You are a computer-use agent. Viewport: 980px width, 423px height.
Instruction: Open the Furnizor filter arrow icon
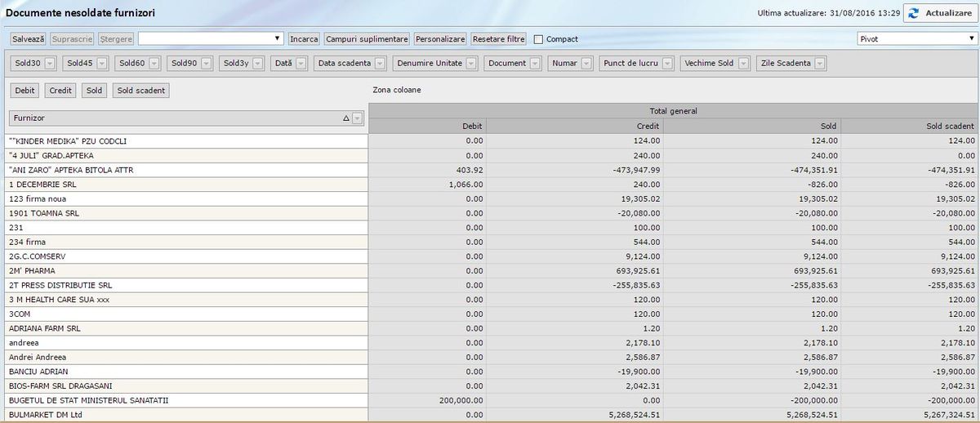point(357,118)
